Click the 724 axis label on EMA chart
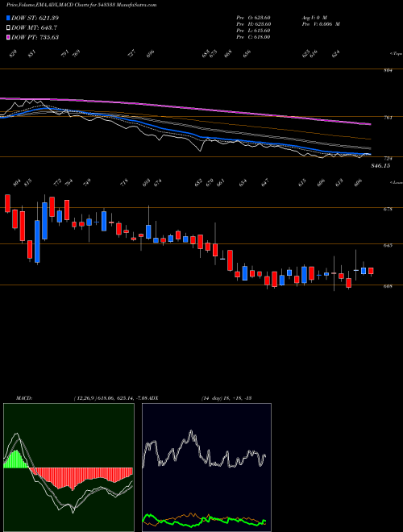Image resolution: width=403 pixels, height=532 pixels. click(x=388, y=159)
